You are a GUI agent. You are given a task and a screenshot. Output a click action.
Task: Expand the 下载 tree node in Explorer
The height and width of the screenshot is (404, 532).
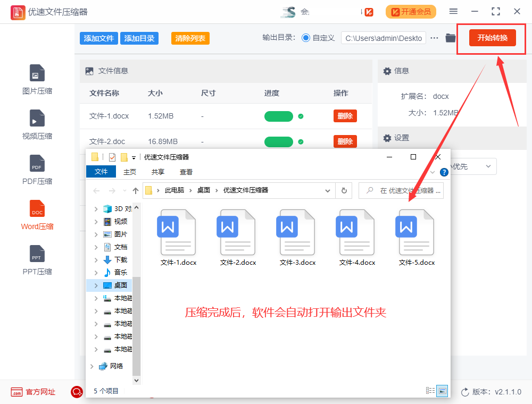[96, 260]
